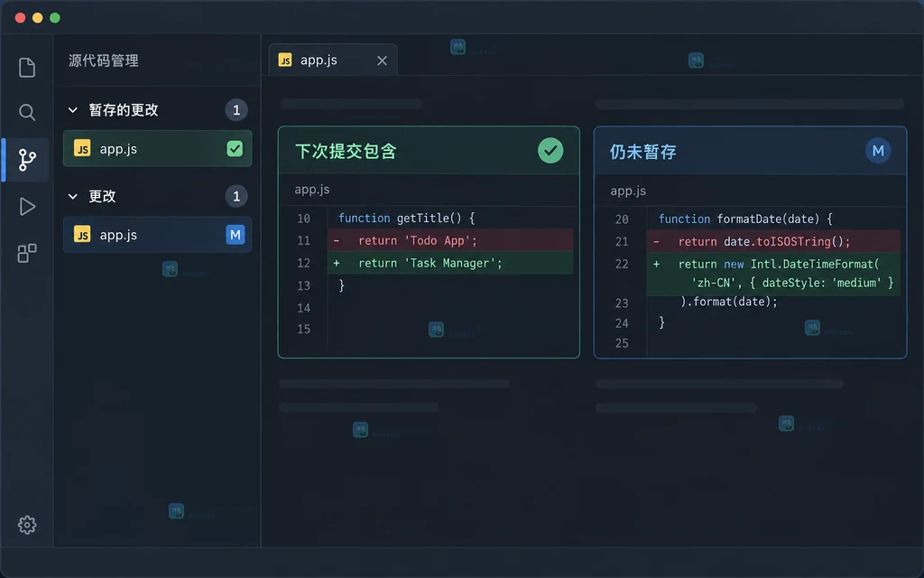Click removed line date.toISOString()

click(773, 241)
